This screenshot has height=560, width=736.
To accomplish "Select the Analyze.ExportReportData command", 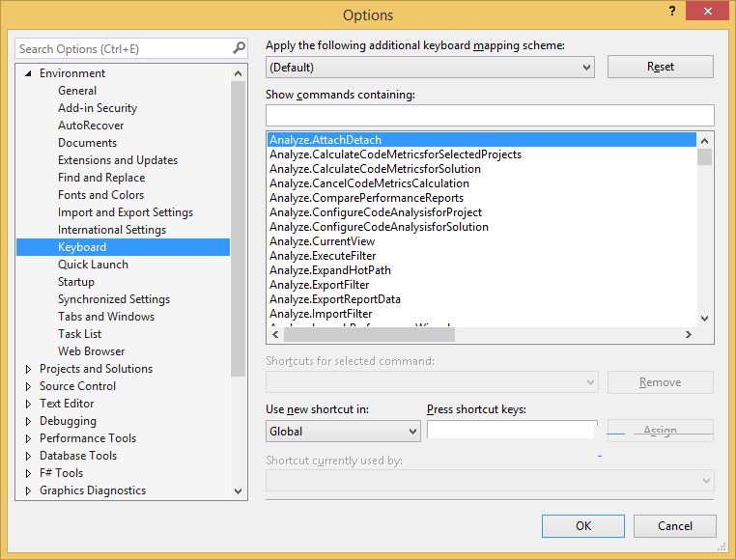I will (x=334, y=300).
